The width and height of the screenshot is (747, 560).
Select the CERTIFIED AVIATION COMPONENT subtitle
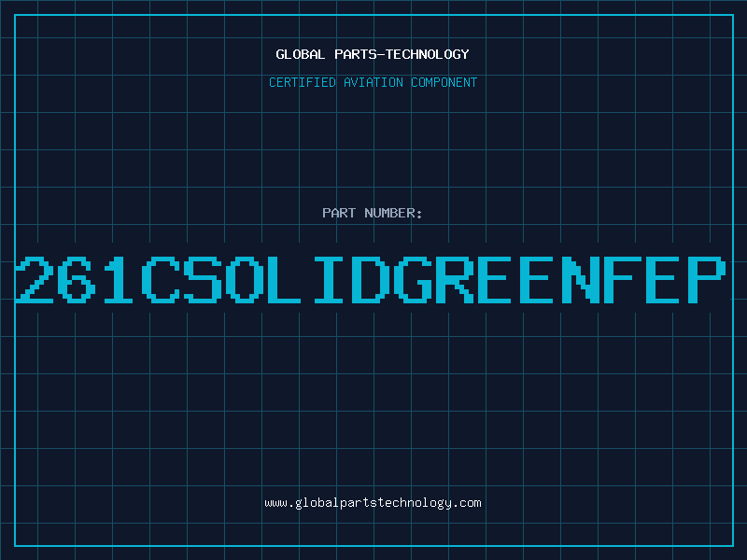(373, 83)
